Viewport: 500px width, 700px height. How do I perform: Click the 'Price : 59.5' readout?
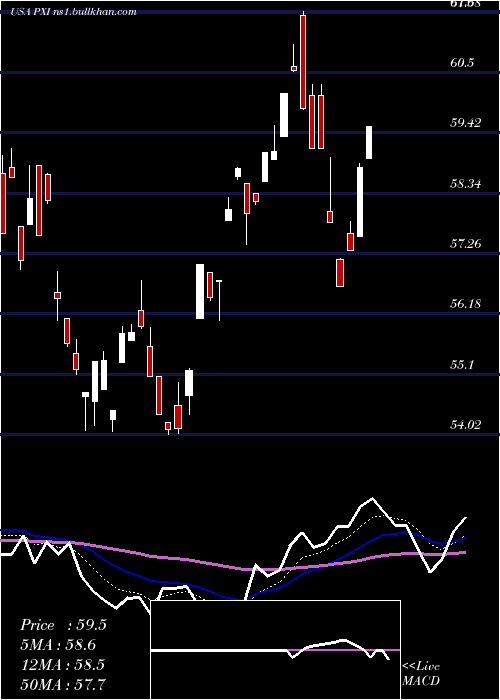tap(63, 625)
